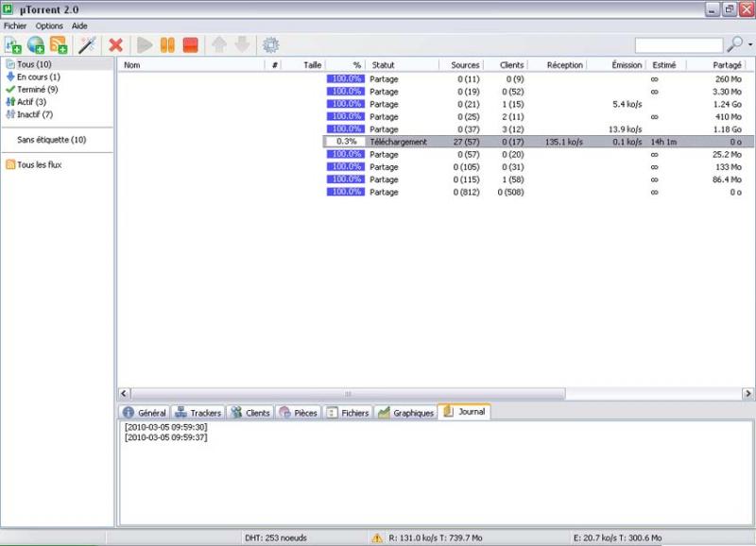Click the 135.1 ko/s reception value
The height and width of the screenshot is (546, 756).
click(563, 142)
